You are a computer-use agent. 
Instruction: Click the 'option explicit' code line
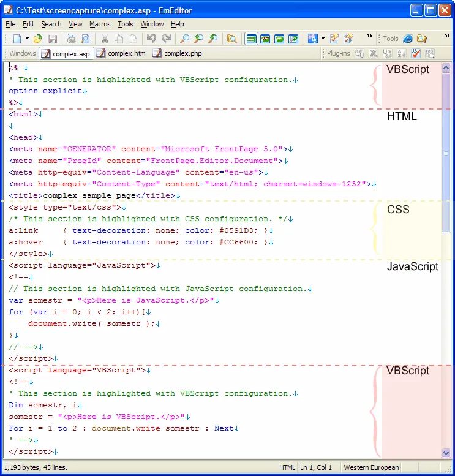tap(48, 91)
